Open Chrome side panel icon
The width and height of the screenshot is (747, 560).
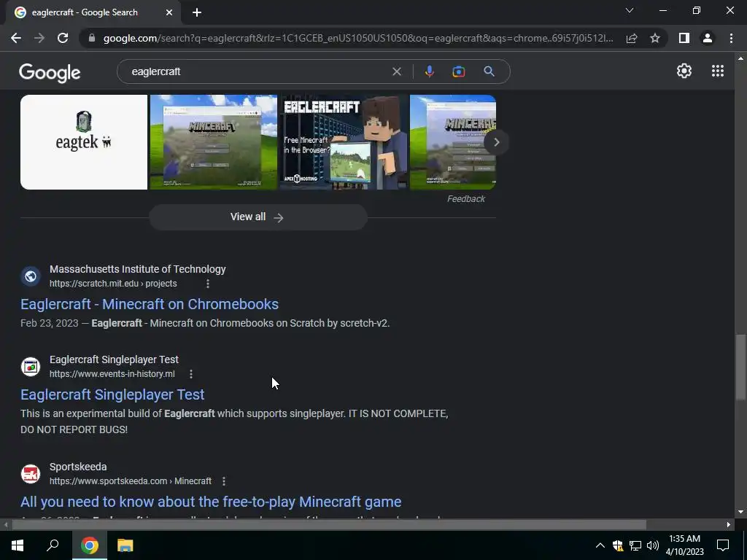point(684,38)
